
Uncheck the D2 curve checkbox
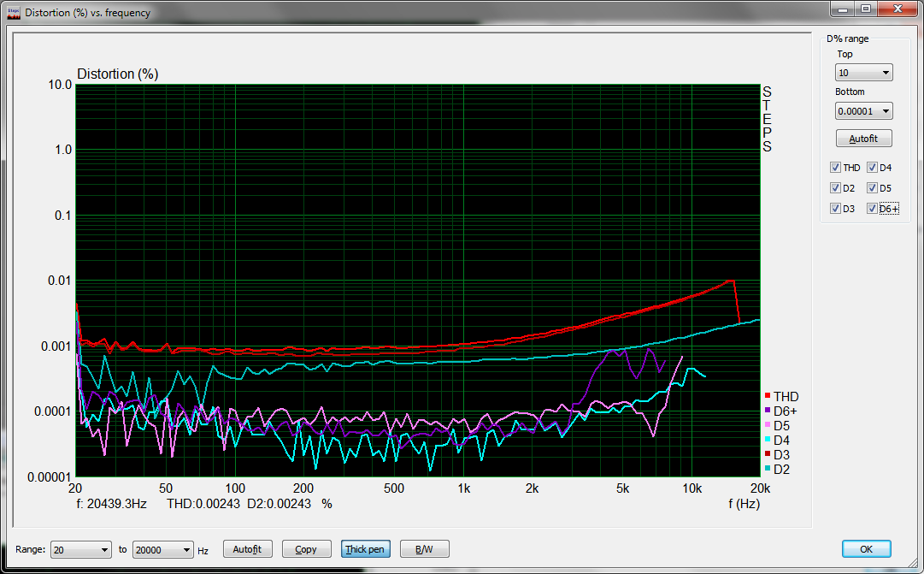pyautogui.click(x=835, y=188)
